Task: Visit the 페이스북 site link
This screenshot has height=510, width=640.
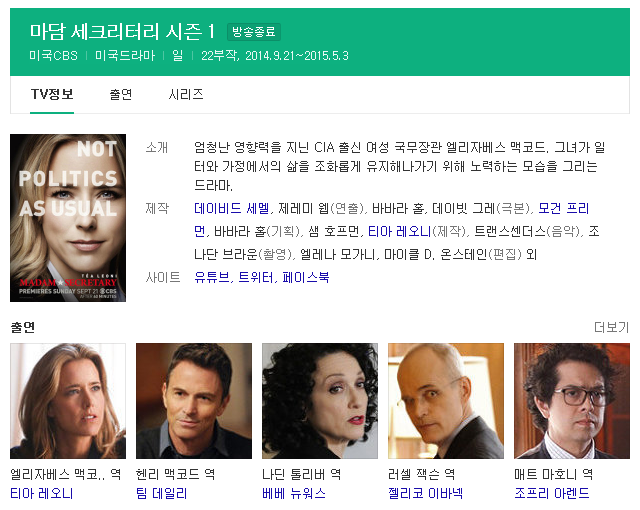Action: pyautogui.click(x=306, y=277)
